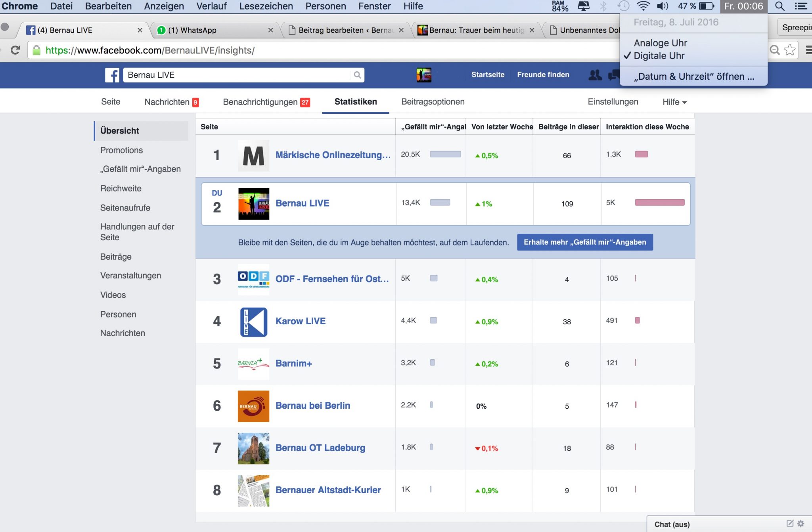Viewport: 812px width, 532px height.
Task: Switch to the Beitragsoptionen tab
Action: point(433,102)
